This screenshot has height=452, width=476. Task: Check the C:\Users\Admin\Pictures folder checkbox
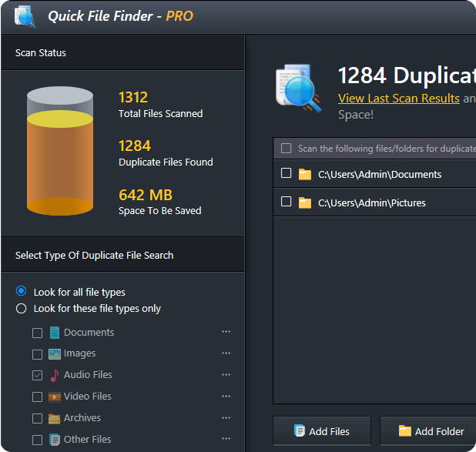coord(286,202)
